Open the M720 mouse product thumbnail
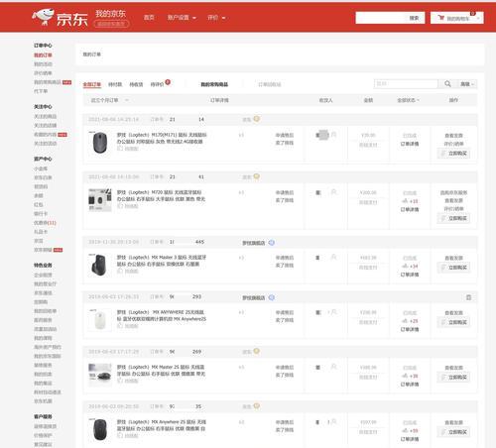The height and width of the screenshot is (448, 496). (x=100, y=200)
